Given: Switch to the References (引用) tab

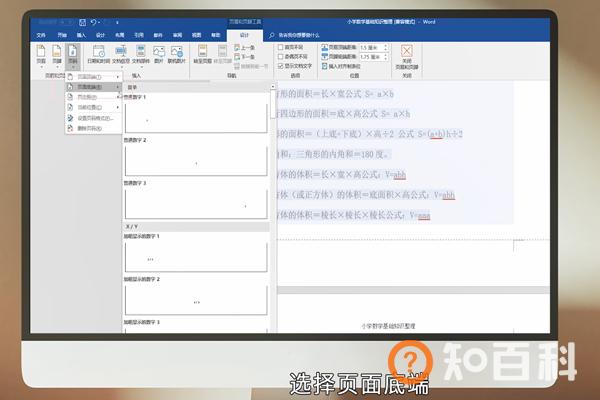Looking at the screenshot, I should pyautogui.click(x=139, y=35).
